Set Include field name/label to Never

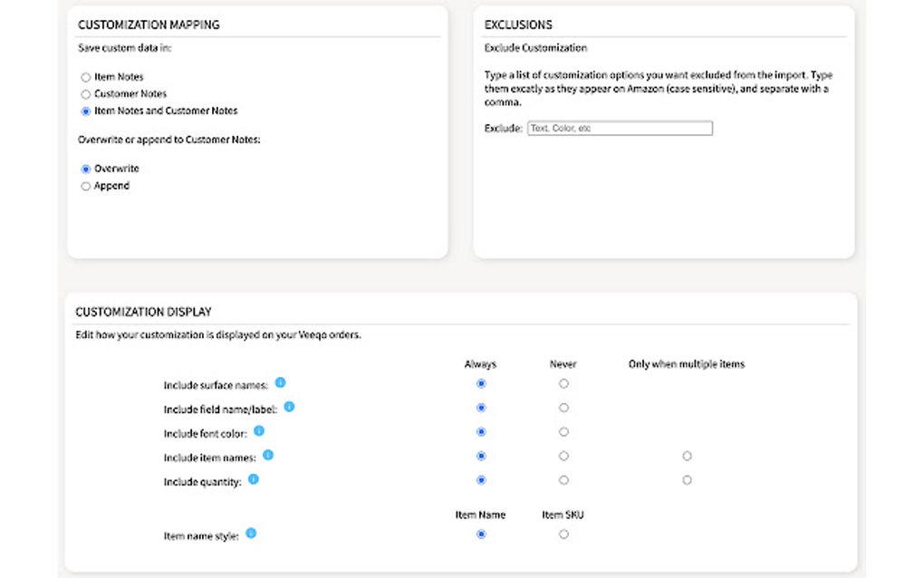click(563, 409)
